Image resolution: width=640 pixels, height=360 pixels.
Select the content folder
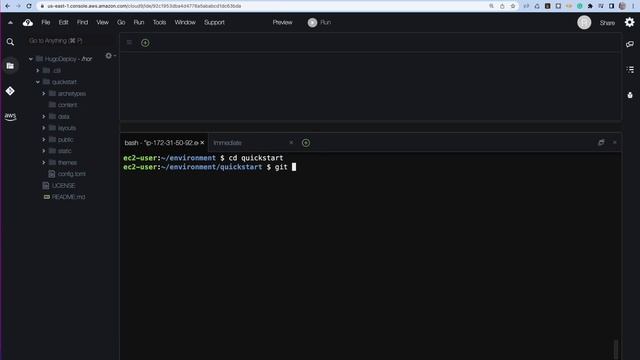tap(67, 105)
